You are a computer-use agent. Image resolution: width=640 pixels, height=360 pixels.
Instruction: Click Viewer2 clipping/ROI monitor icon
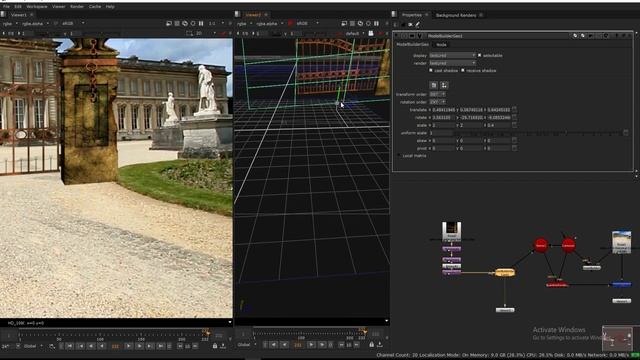pyautogui.click(x=344, y=24)
